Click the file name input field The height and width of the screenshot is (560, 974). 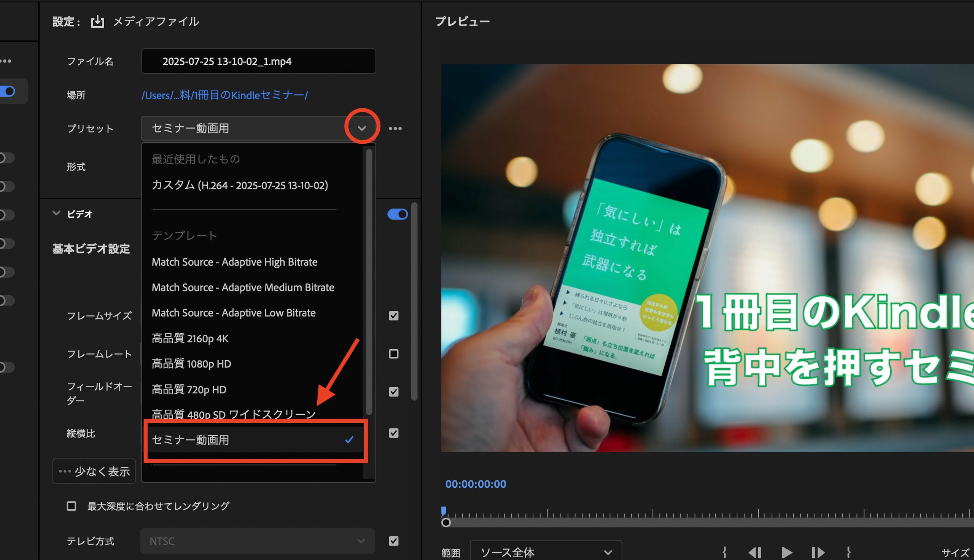(258, 61)
